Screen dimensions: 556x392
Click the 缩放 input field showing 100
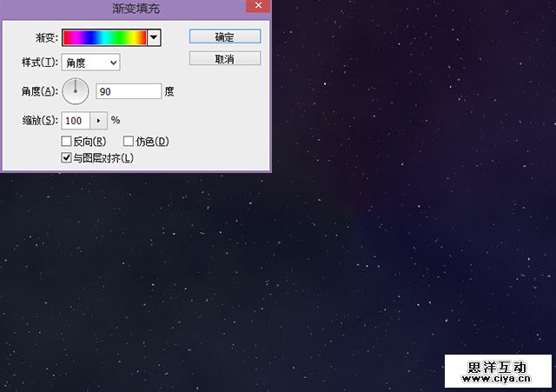(x=76, y=121)
